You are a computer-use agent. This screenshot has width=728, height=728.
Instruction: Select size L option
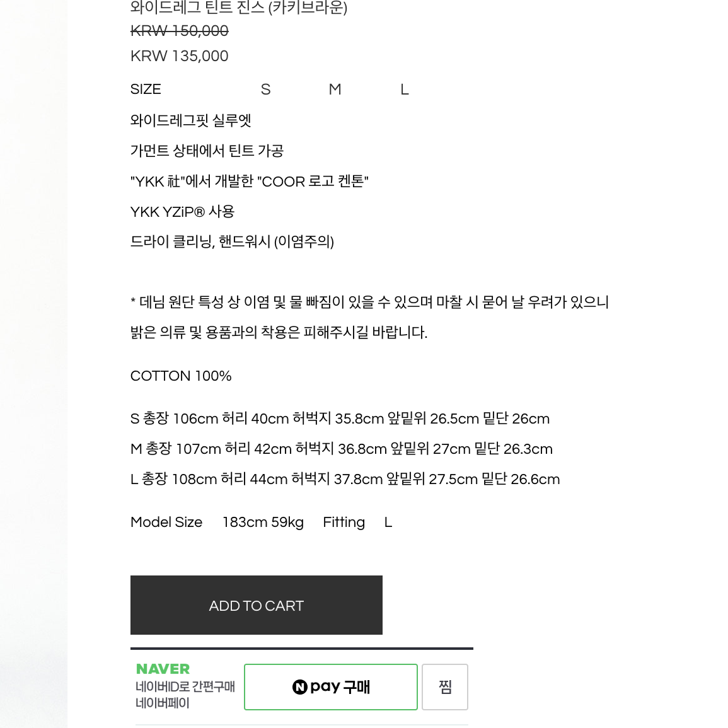pos(405,89)
